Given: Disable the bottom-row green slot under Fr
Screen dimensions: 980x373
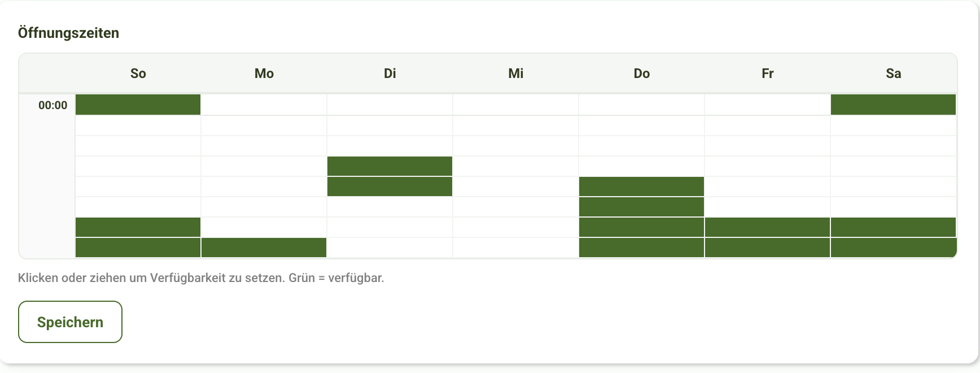Looking at the screenshot, I should pyautogui.click(x=767, y=248).
